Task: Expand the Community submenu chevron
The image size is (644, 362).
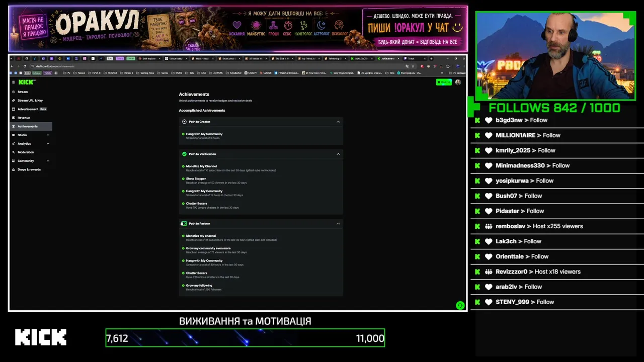Action: (48, 161)
